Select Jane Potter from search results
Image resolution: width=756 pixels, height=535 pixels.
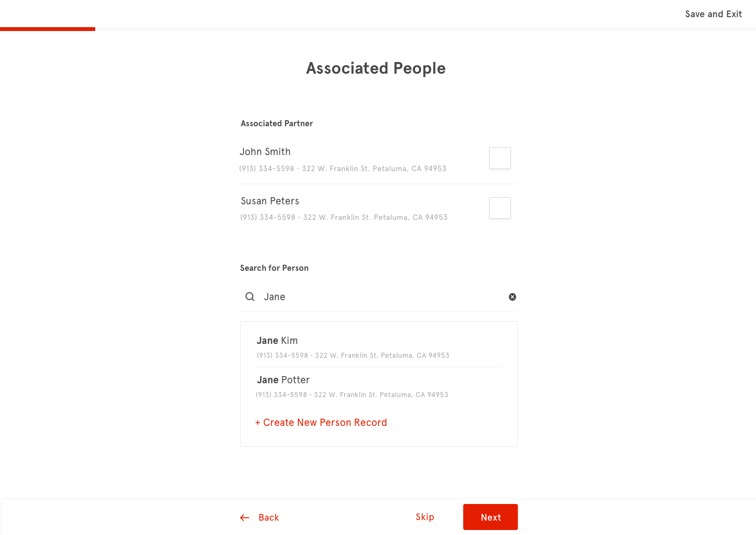tap(379, 387)
